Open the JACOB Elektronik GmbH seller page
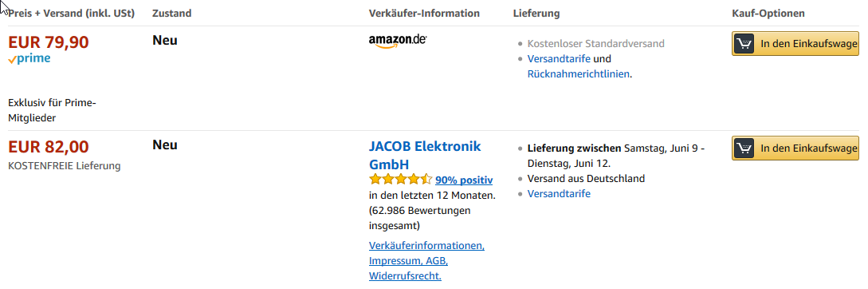Image resolution: width=868 pixels, height=289 pixels. [425, 156]
